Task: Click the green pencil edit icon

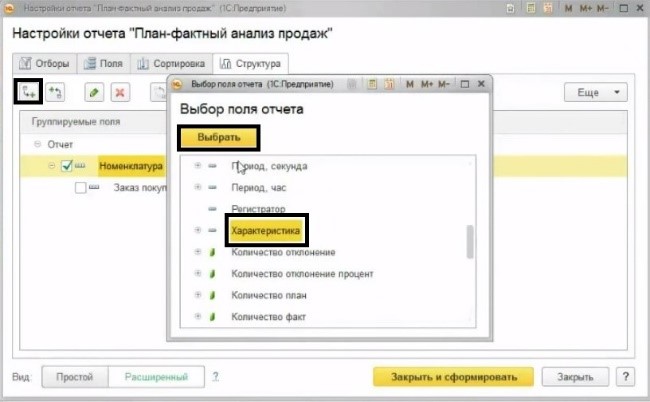Action: click(x=95, y=92)
